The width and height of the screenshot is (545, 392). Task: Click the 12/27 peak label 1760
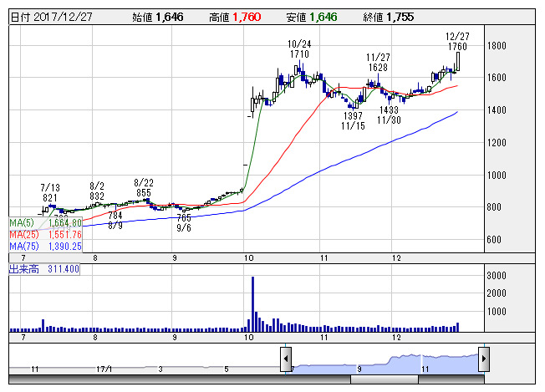(457, 47)
